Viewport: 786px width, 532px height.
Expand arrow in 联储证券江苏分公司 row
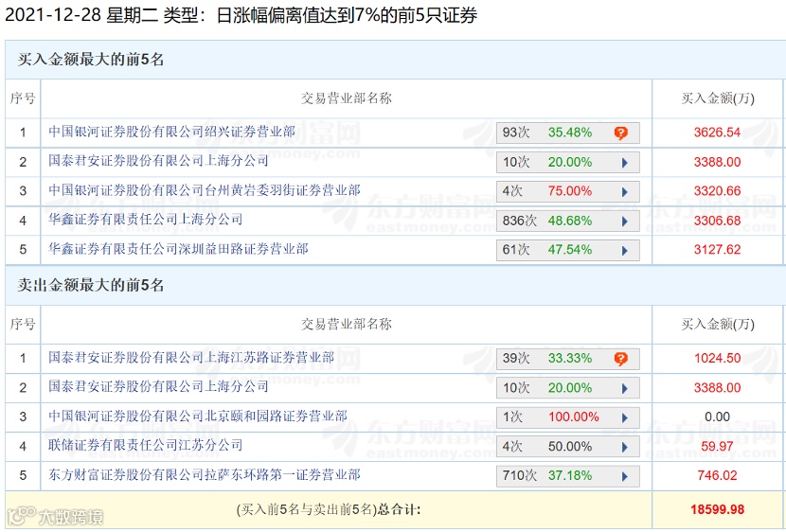pyautogui.click(x=625, y=447)
